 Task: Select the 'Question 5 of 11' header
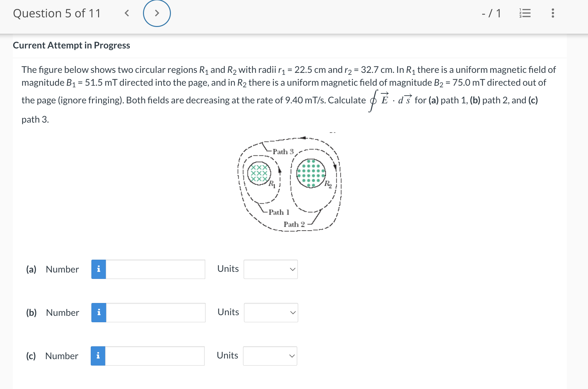(57, 13)
